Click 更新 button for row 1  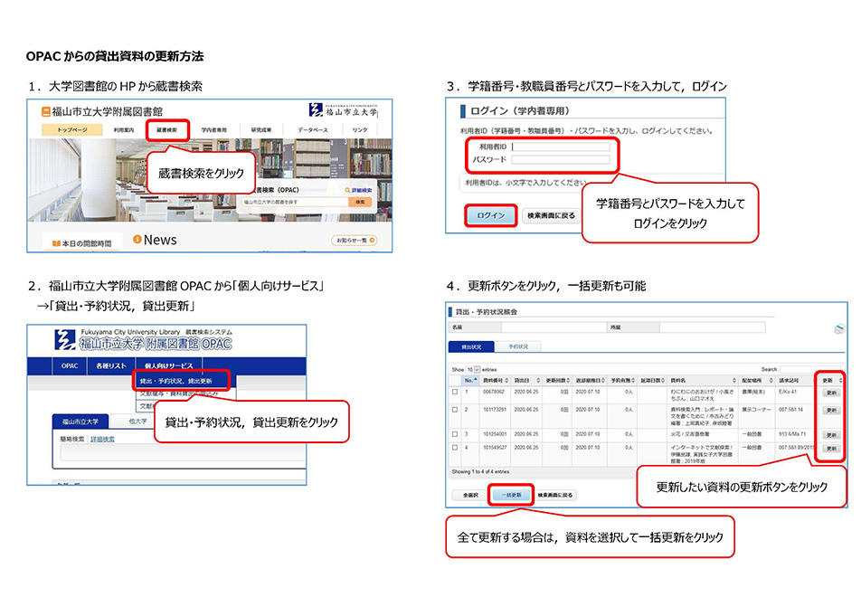(831, 393)
